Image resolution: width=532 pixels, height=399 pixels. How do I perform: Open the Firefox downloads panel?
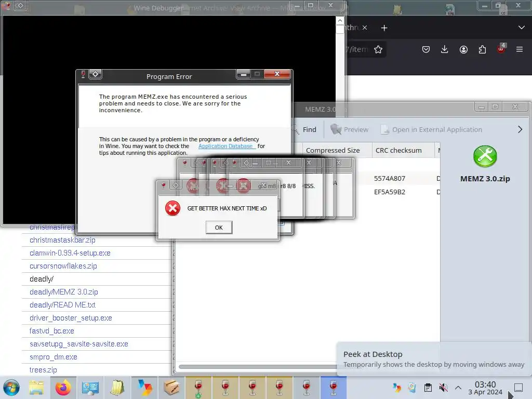coord(445,49)
